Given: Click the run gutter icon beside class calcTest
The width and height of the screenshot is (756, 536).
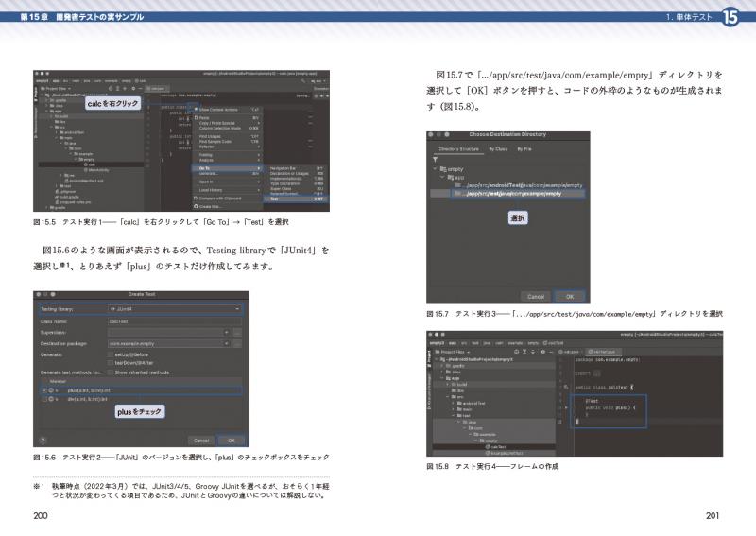Looking at the screenshot, I should (x=566, y=387).
